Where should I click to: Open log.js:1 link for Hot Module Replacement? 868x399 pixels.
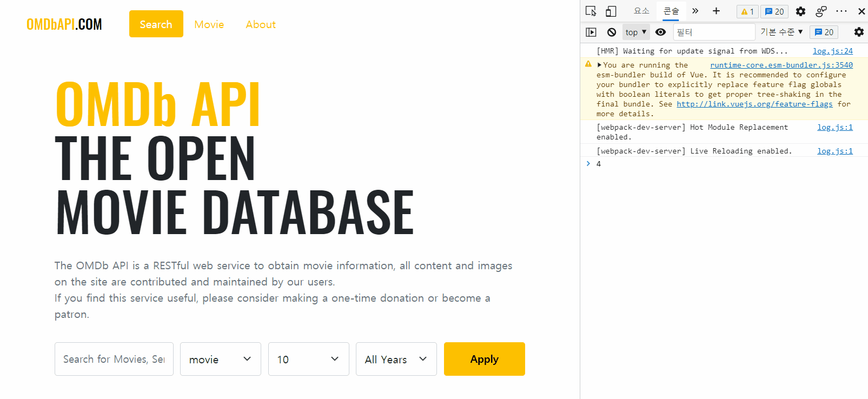[835, 127]
